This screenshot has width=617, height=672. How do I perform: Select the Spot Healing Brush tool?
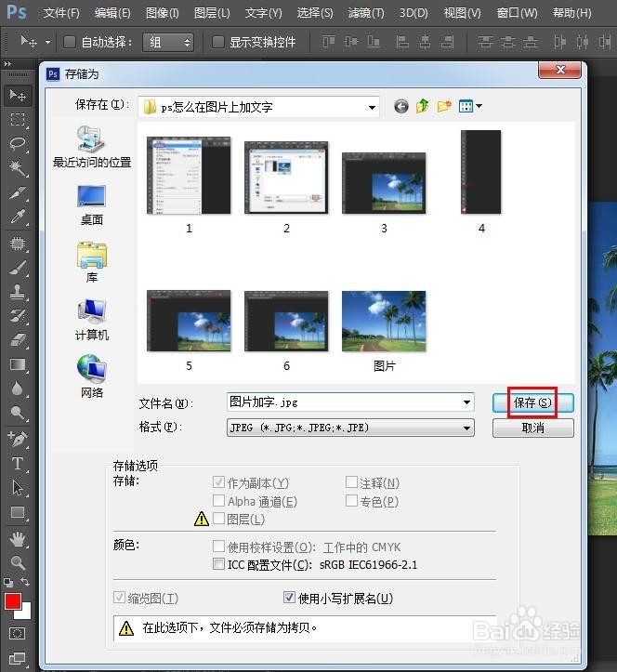[18, 244]
